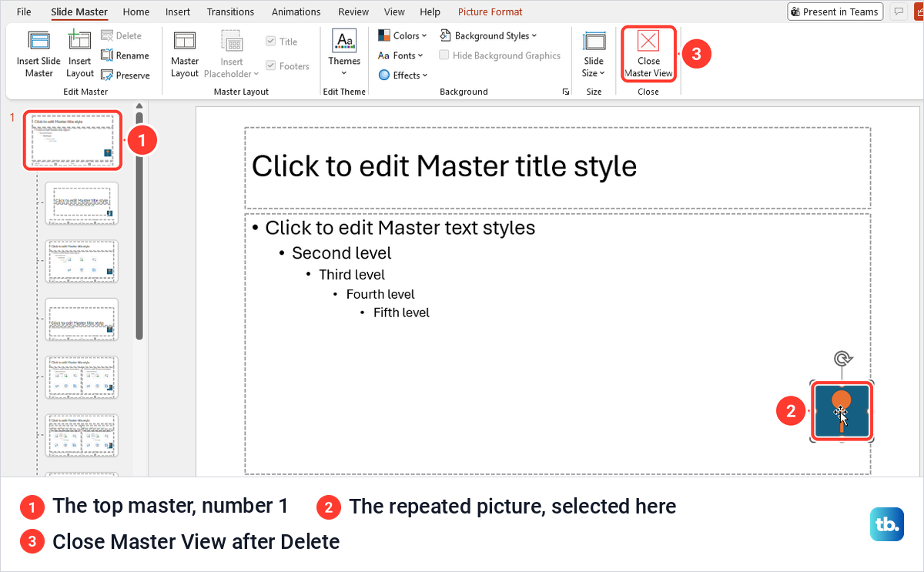
Task: Switch to the Home tab
Action: click(x=136, y=12)
